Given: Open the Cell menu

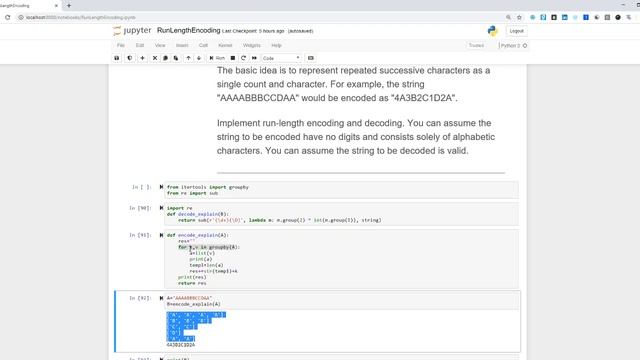Looking at the screenshot, I should pyautogui.click(x=203, y=45).
